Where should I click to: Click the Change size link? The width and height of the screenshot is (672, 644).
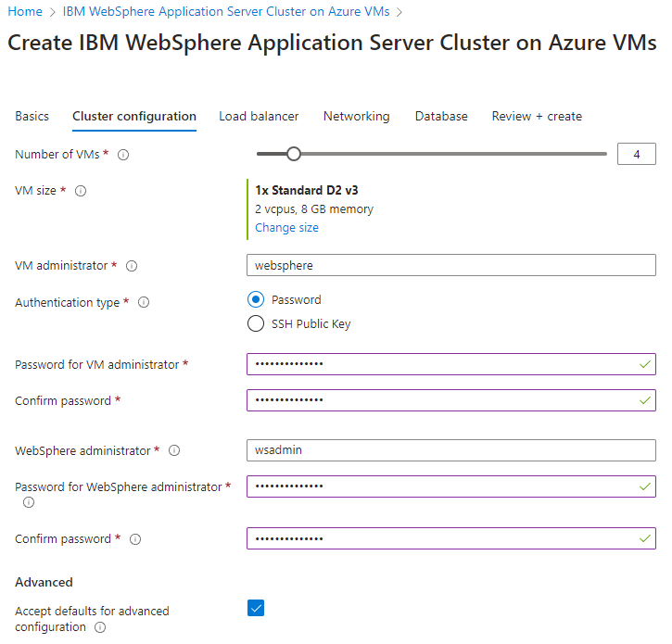point(286,228)
